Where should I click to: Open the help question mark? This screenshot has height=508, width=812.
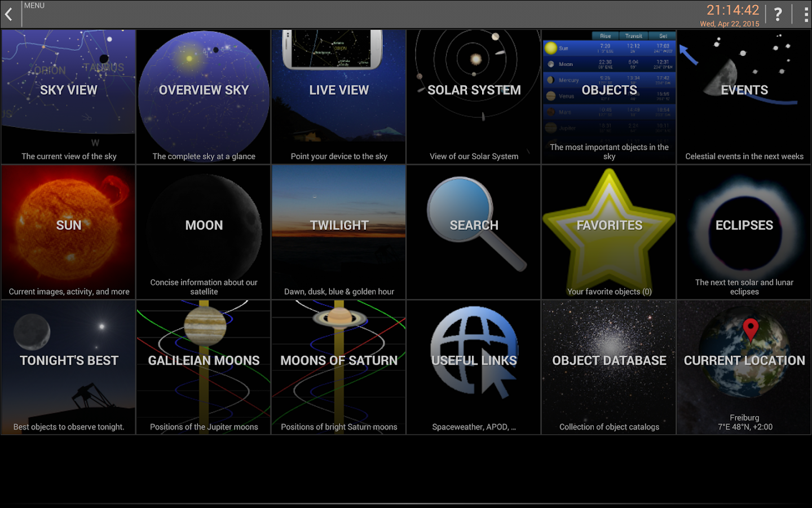[778, 14]
